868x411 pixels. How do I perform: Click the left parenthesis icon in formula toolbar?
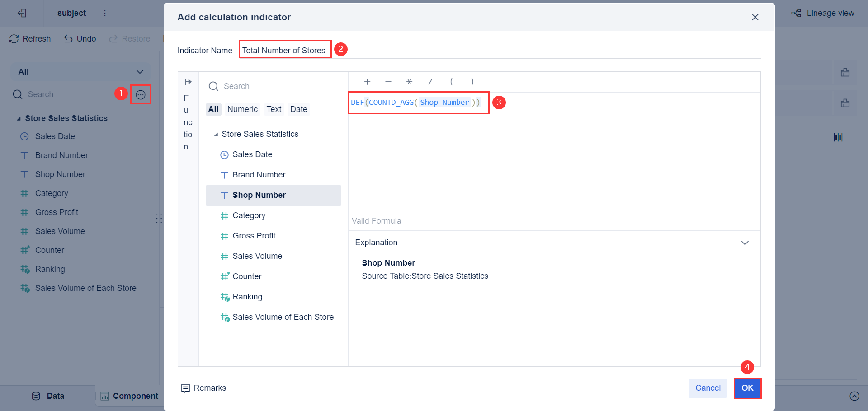click(451, 82)
